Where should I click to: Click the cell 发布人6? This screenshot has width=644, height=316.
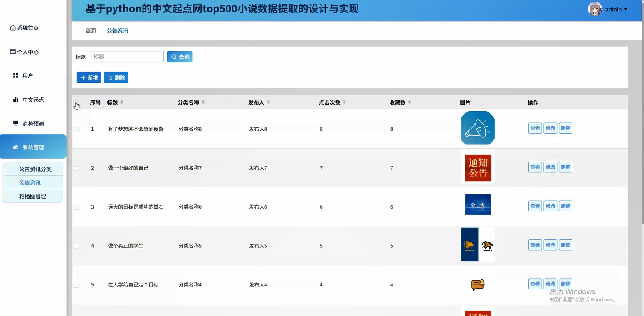(258, 207)
